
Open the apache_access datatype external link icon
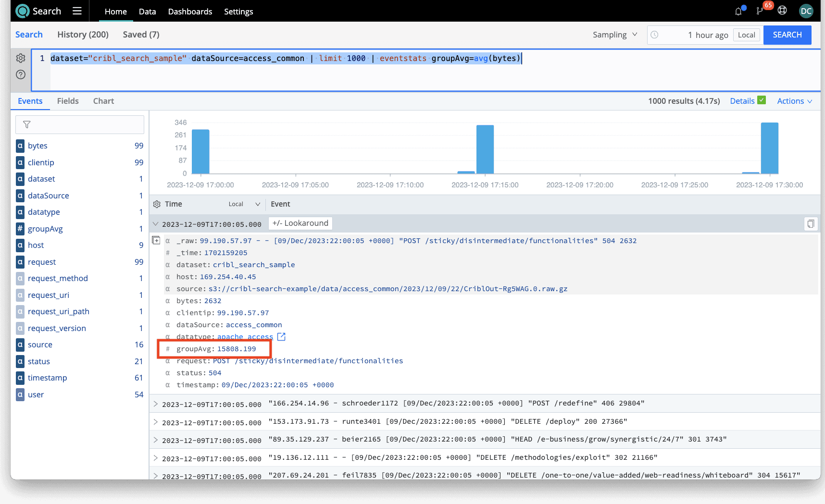(281, 337)
